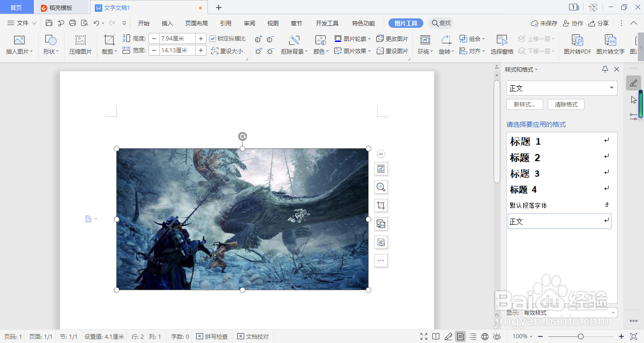Open the Insert ribbon tab
Viewport: 644px width, 343px height.
tap(167, 23)
